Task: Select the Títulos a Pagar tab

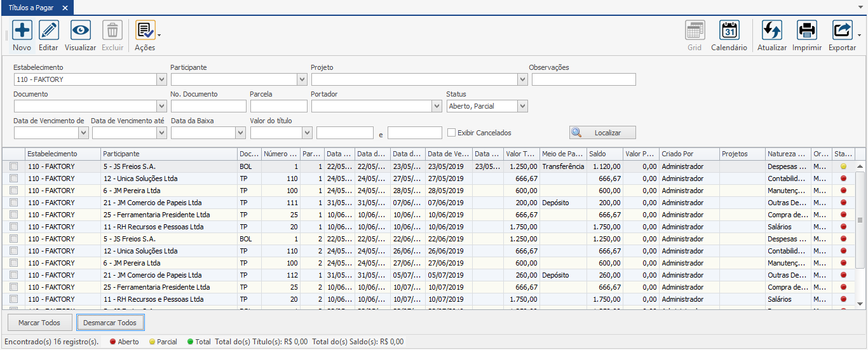Action: [x=31, y=8]
